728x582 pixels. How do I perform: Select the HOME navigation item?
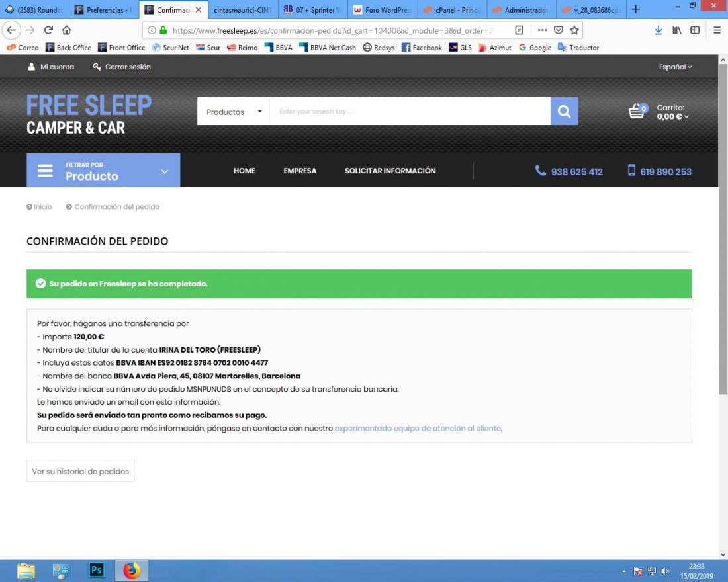[244, 171]
